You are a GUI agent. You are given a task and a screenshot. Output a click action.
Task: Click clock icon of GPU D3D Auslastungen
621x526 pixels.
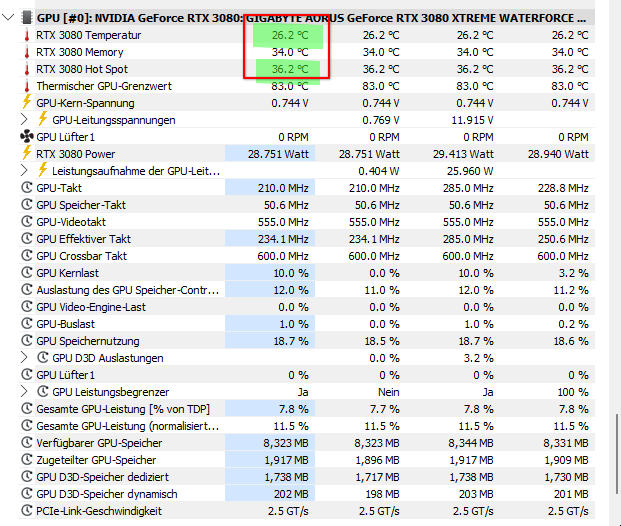43,357
